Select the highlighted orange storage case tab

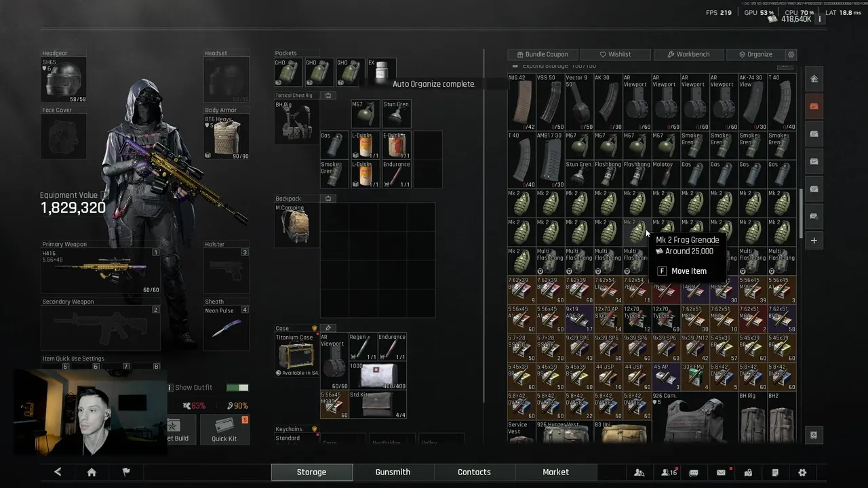(x=814, y=106)
